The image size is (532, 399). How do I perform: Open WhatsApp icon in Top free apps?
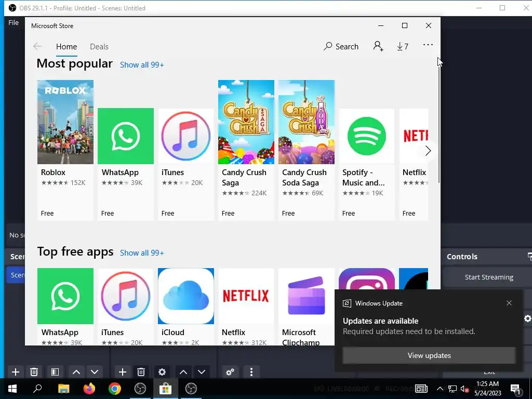coord(65,296)
